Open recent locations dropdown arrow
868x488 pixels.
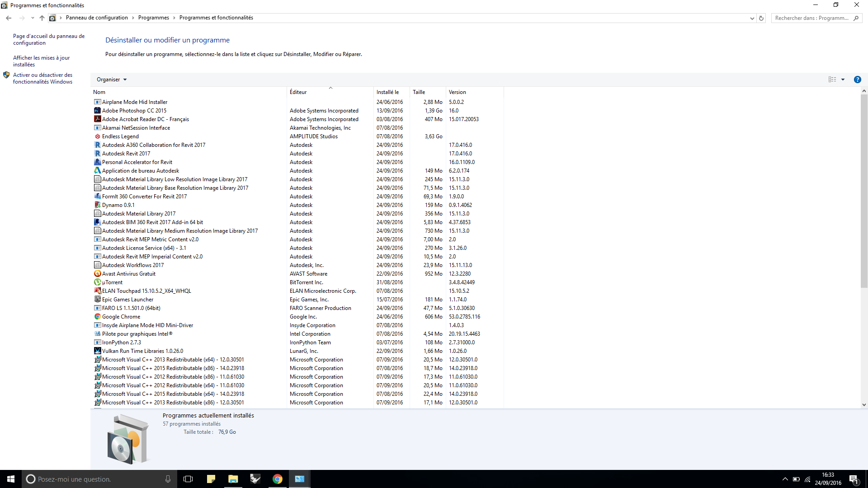[33, 18]
